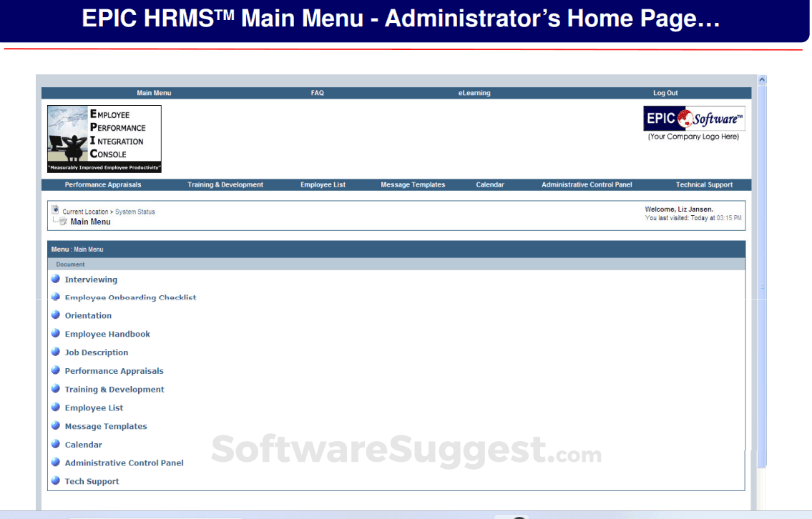
Task: Open Employee List link in the list
Action: (94, 407)
